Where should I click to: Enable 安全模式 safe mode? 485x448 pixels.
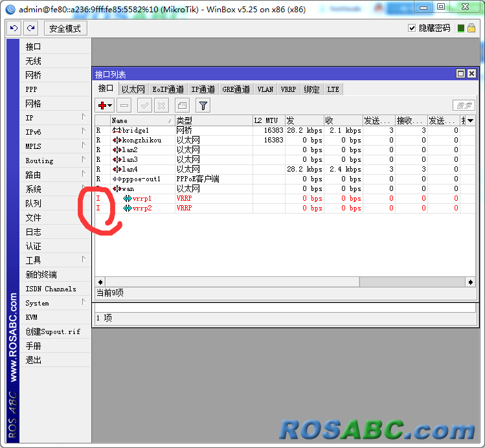click(65, 28)
